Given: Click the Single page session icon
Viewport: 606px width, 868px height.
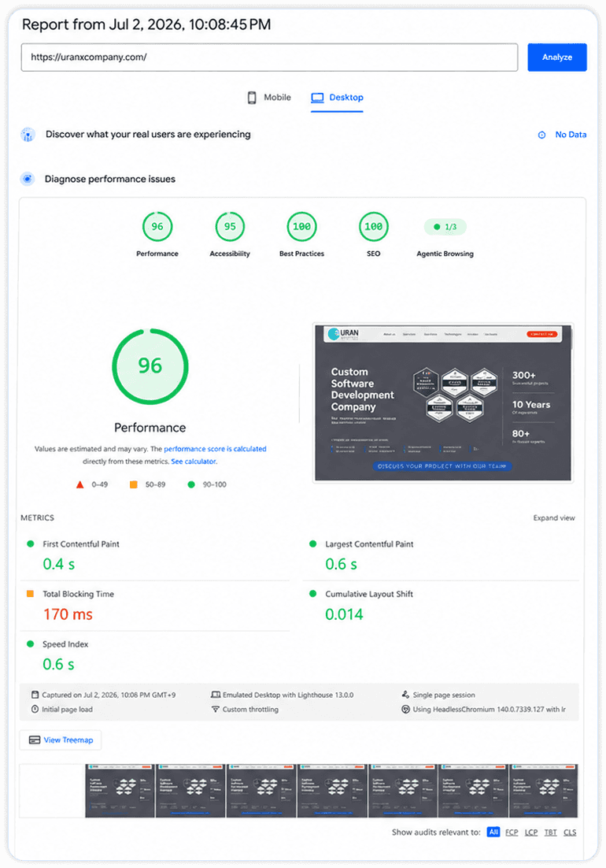Looking at the screenshot, I should (405, 694).
